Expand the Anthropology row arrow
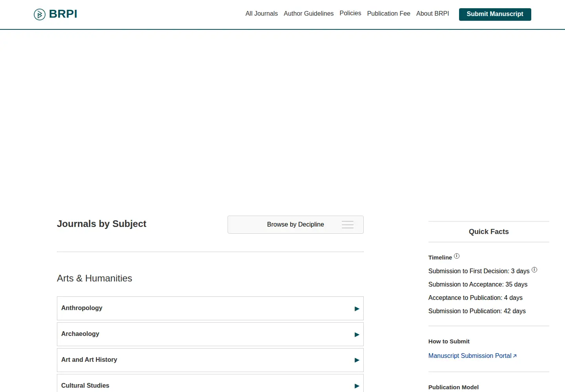The image size is (565, 392). (357, 309)
